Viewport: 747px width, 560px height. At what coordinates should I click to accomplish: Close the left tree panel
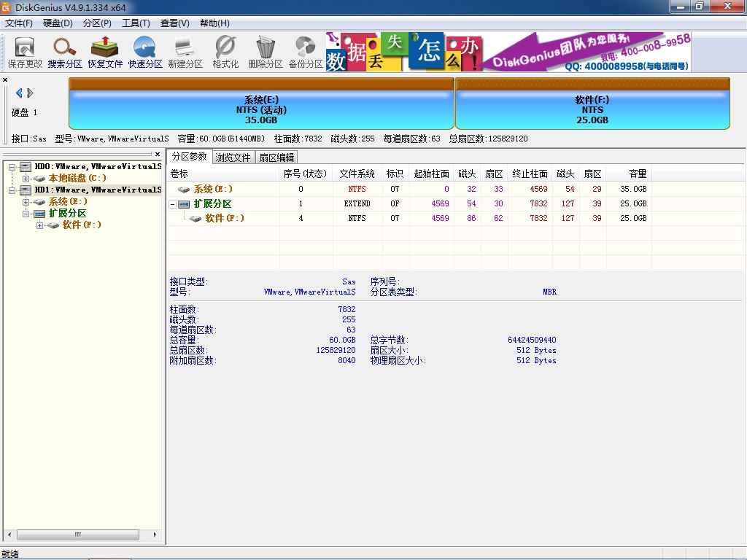158,155
